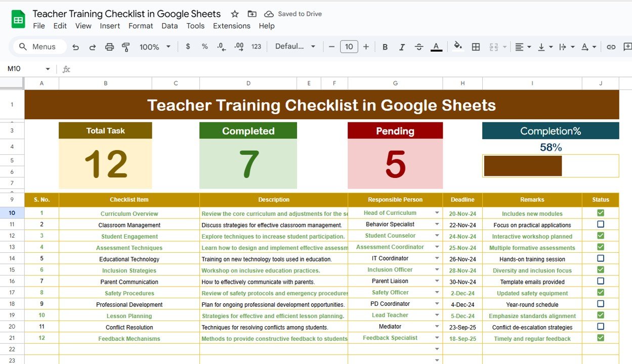Screen dimensions: 632x364
Task: Toggle strikethrough formatting
Action: tap(419, 47)
